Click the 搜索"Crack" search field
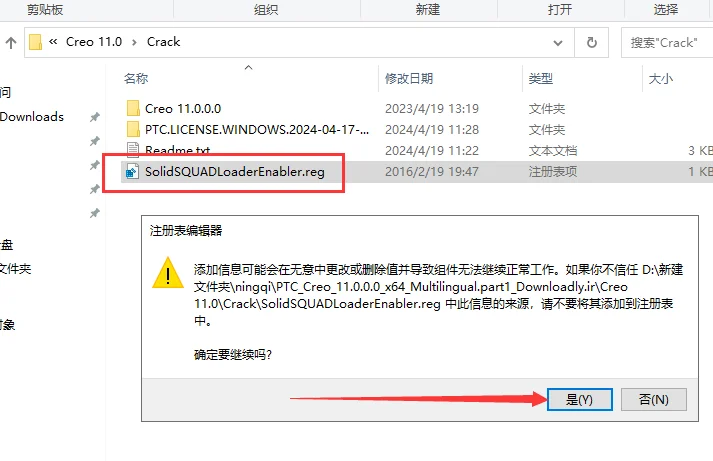Image resolution: width=713 pixels, height=461 pixels. (x=667, y=43)
